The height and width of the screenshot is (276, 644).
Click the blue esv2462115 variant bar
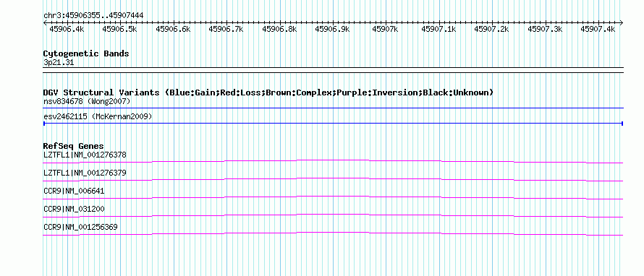pyautogui.click(x=333, y=124)
